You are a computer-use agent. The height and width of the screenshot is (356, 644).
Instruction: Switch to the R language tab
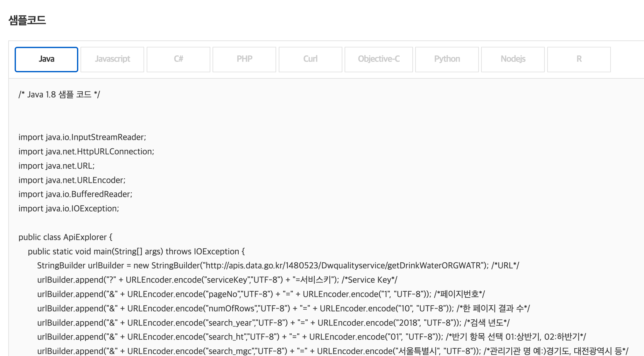pyautogui.click(x=579, y=59)
